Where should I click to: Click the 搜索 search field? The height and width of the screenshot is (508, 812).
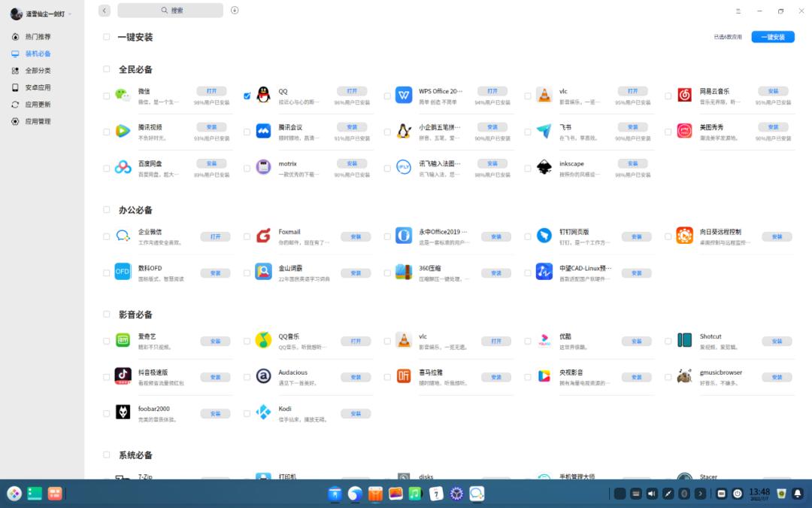click(171, 11)
